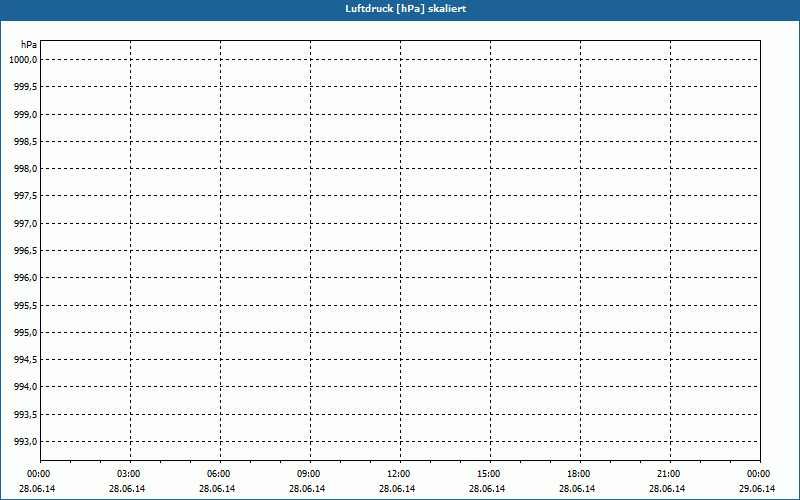Click the chart title Luftdruck [hPa] skaliert
Screen dimensions: 800x500
400,8
